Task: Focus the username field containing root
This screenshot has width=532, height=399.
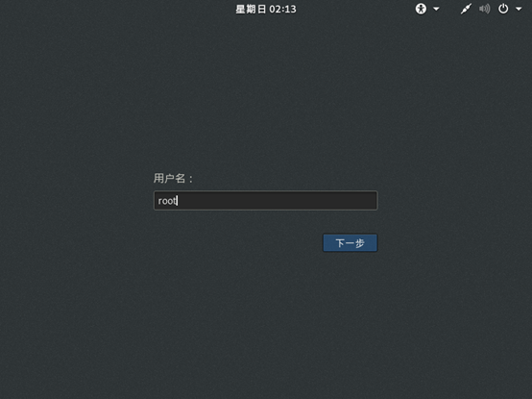Action: click(x=266, y=201)
